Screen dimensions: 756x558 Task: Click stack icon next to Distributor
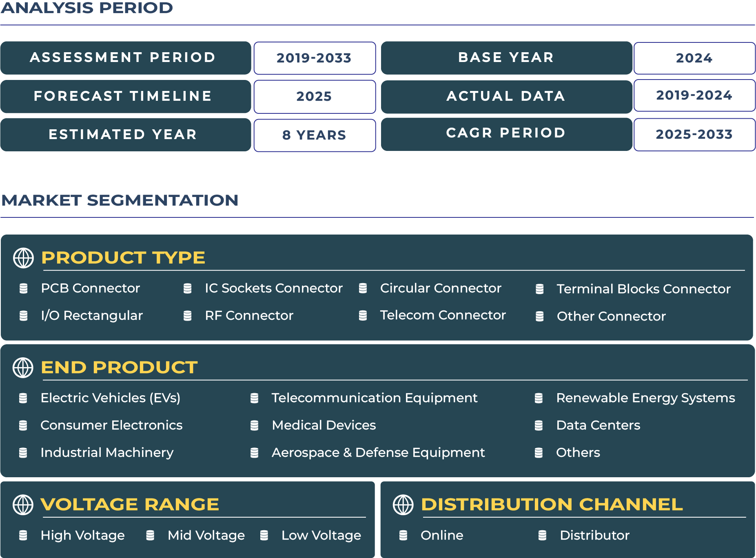(x=542, y=536)
